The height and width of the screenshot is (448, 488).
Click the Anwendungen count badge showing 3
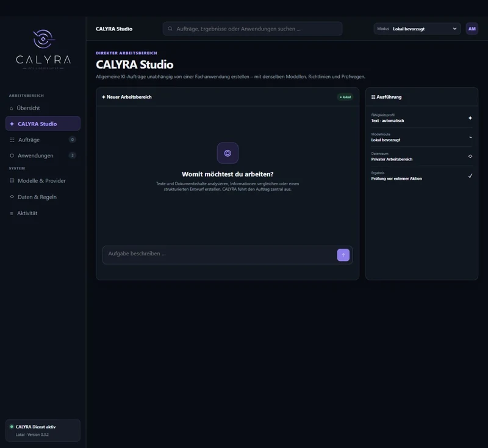(72, 155)
